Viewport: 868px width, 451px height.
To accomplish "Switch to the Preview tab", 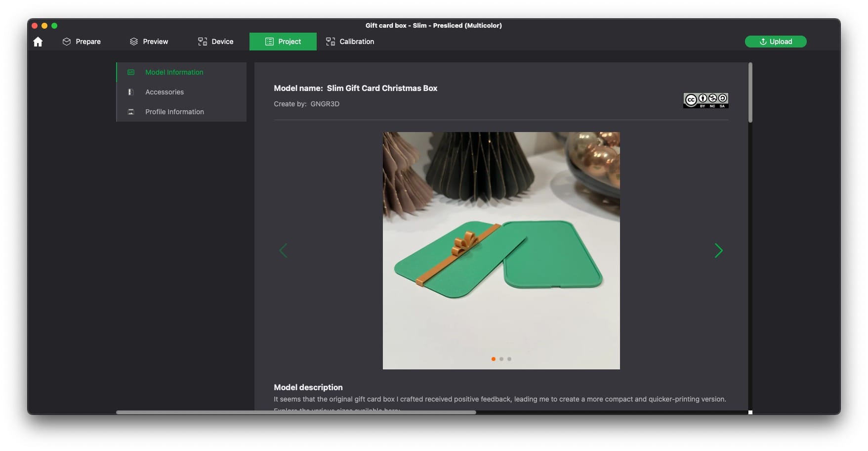I will click(x=149, y=42).
